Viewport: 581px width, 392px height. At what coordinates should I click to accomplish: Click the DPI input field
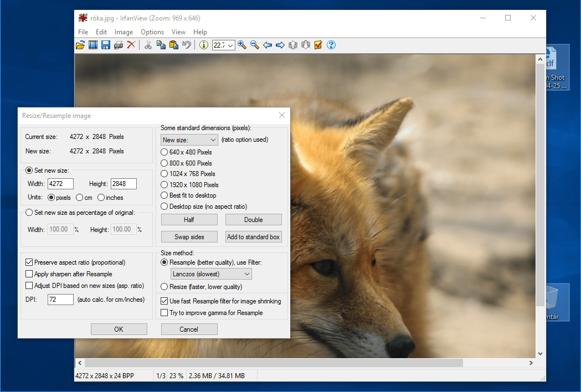[61, 300]
